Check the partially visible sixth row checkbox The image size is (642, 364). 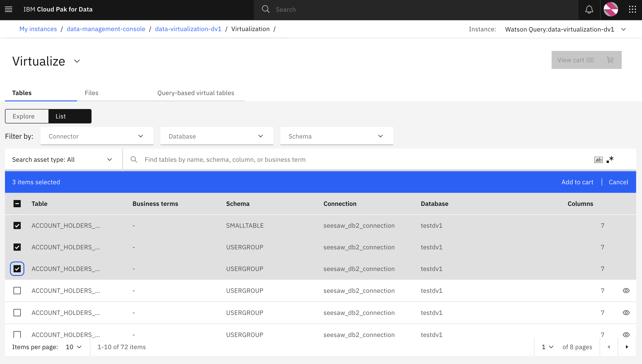click(17, 334)
